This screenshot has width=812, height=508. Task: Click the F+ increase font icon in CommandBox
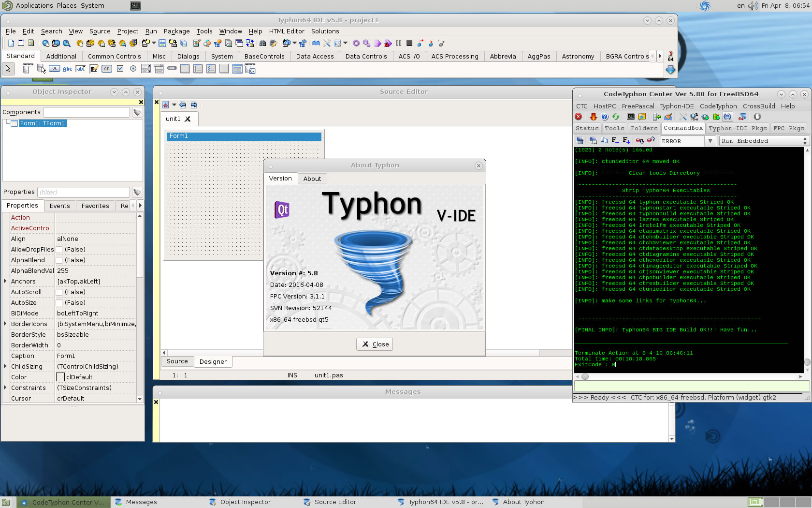626,140
